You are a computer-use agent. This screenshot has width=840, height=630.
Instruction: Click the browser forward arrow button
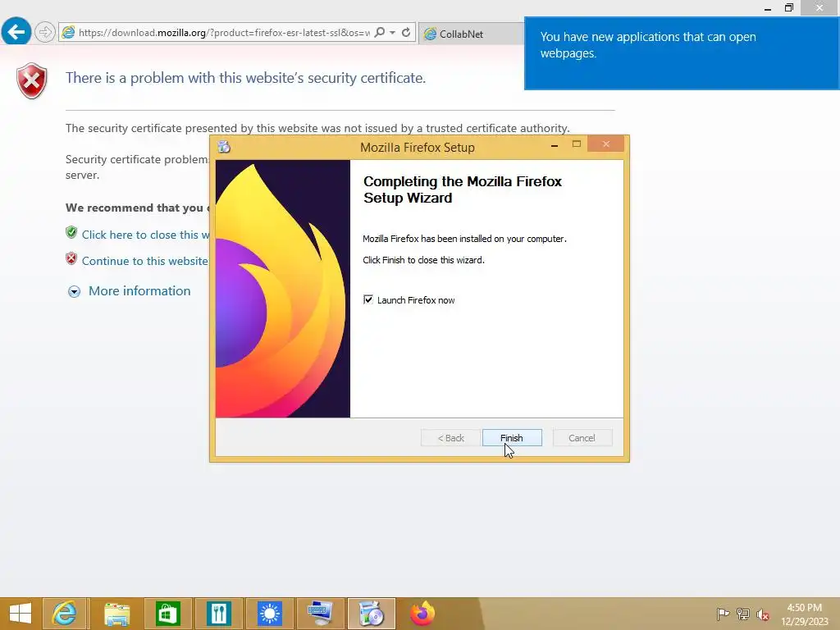point(45,32)
